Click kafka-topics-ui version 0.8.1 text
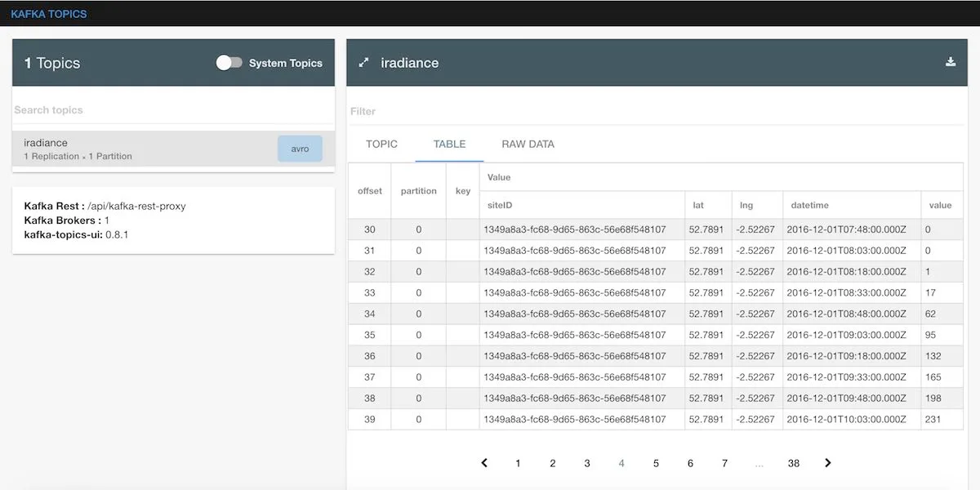Screen dimensions: 980x490 76,234
